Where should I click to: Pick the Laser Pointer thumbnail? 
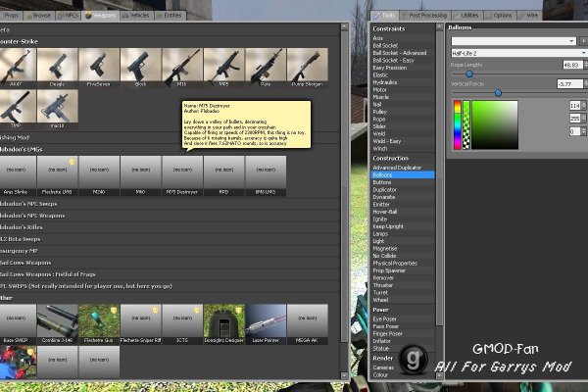(x=266, y=324)
